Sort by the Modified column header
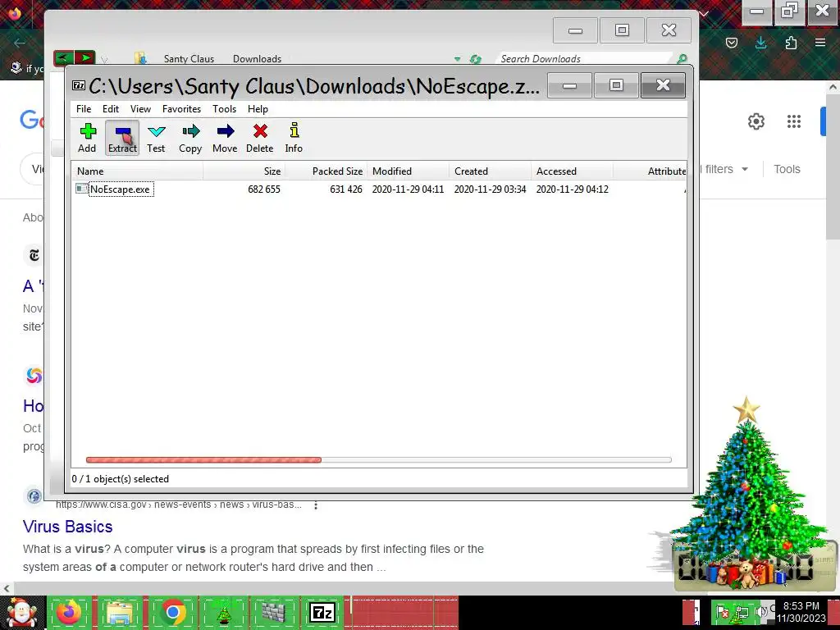This screenshot has height=630, width=840. [x=409, y=171]
